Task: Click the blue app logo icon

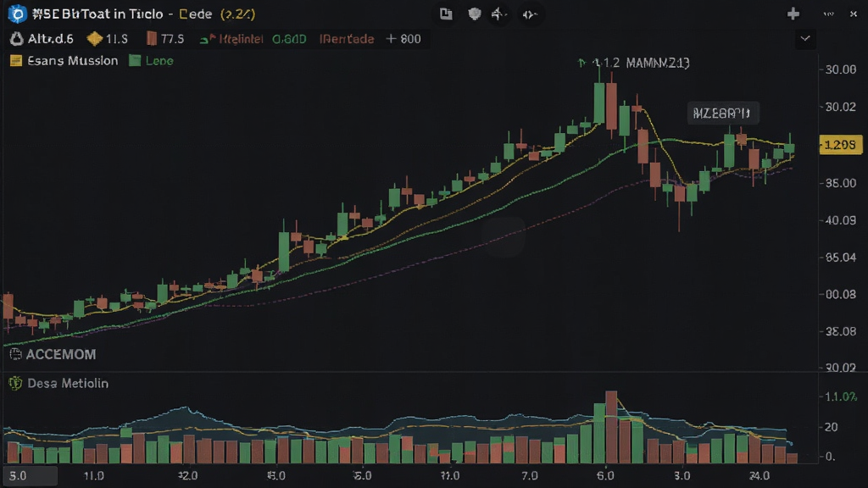Action: tap(17, 14)
